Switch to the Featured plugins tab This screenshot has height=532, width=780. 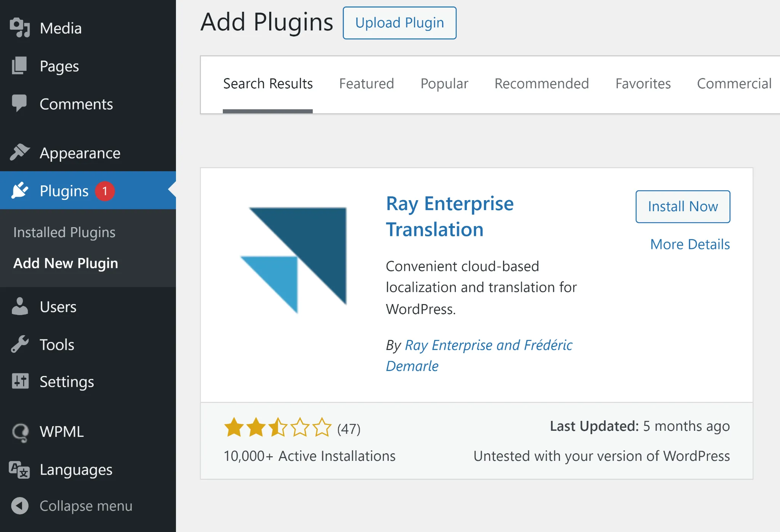coord(366,83)
